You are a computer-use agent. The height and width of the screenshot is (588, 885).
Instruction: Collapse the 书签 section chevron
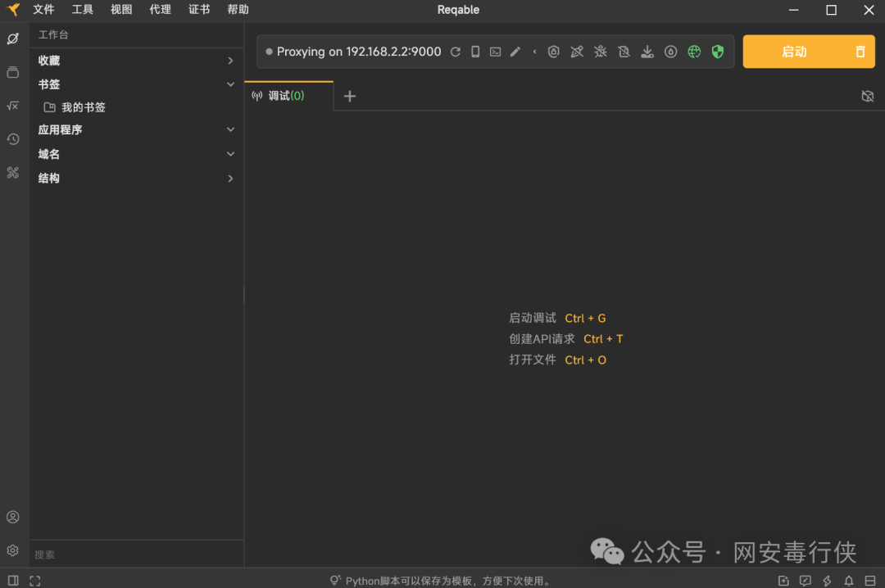click(230, 84)
